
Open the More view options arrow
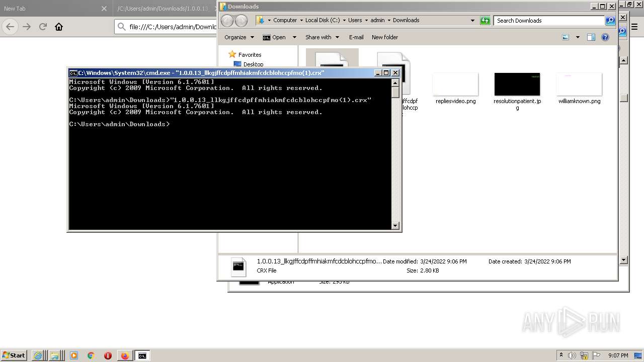tap(578, 37)
